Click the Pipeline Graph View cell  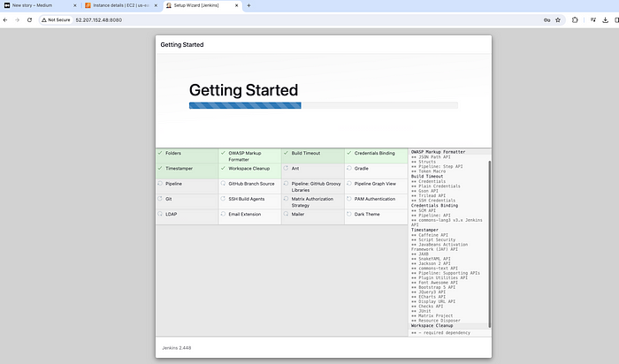(x=376, y=186)
